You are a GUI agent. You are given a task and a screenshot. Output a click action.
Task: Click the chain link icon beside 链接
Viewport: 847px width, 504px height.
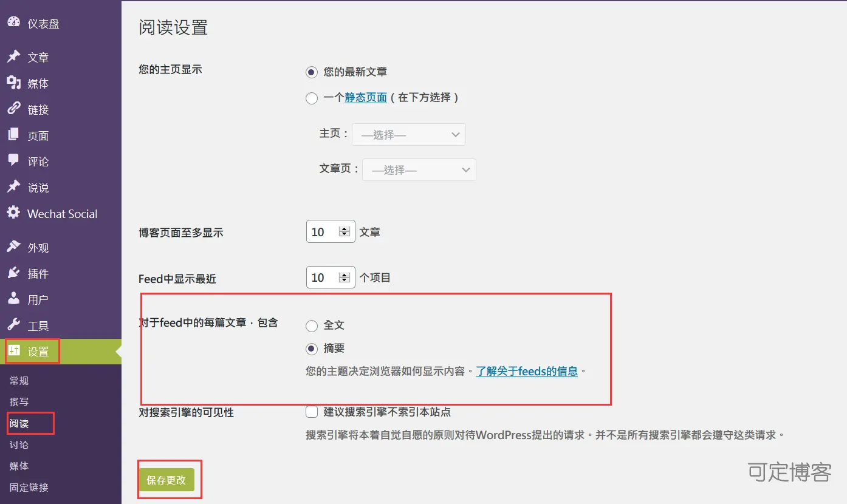(x=13, y=109)
